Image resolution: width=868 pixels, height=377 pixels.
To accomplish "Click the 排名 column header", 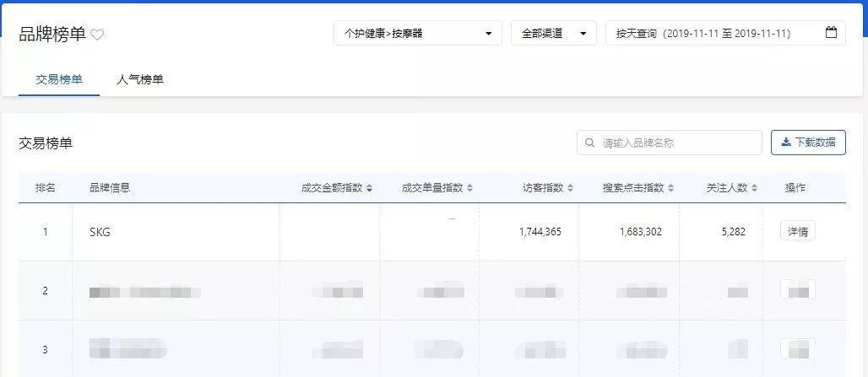I will 46,188.
